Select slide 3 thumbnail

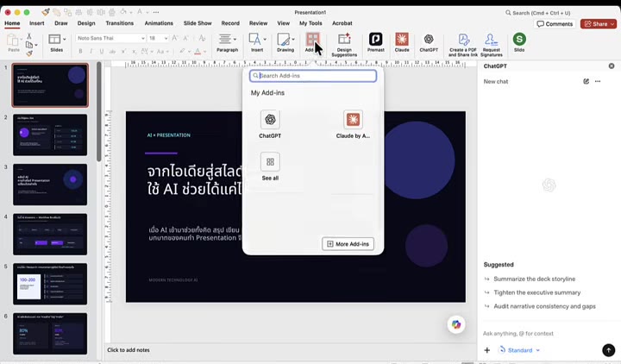click(50, 185)
